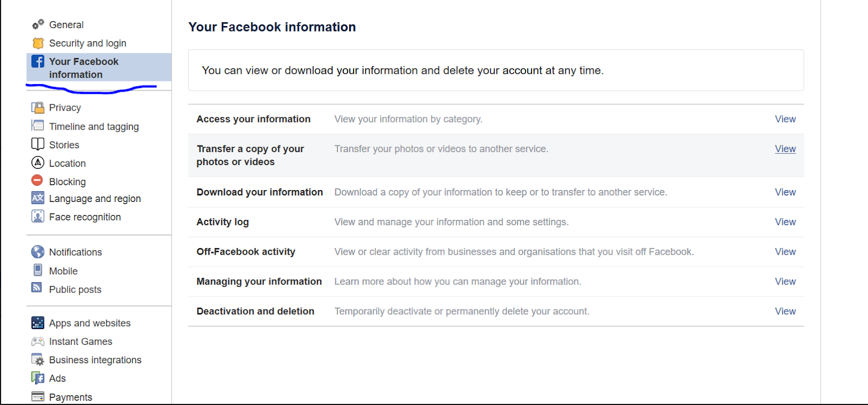Click the Instant Games controller icon

point(38,341)
